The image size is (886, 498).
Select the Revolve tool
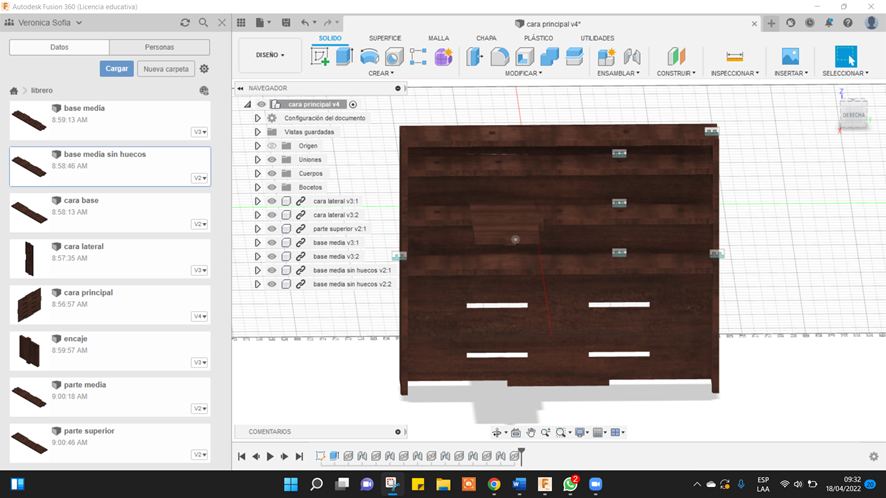coord(370,57)
